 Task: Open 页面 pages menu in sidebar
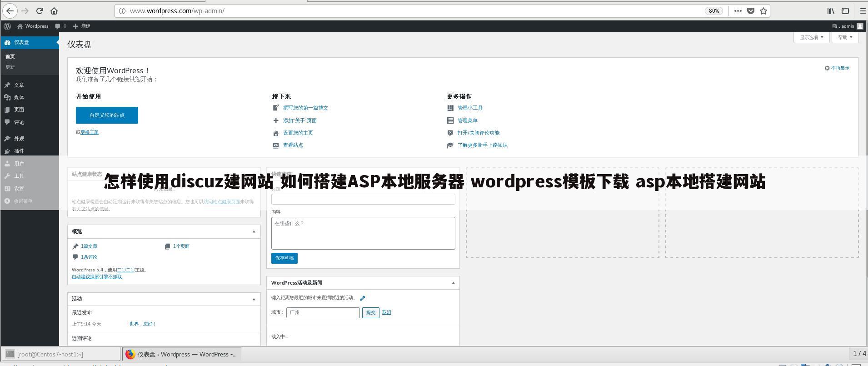30,110
